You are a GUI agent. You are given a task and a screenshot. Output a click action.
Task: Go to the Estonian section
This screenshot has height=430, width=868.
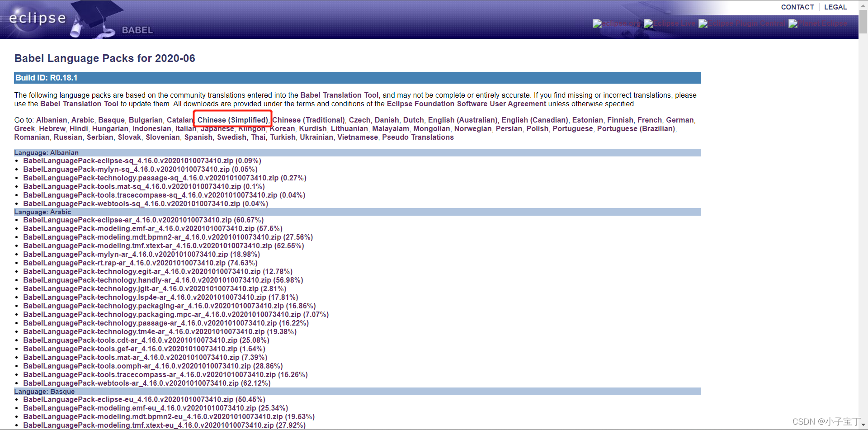point(588,120)
